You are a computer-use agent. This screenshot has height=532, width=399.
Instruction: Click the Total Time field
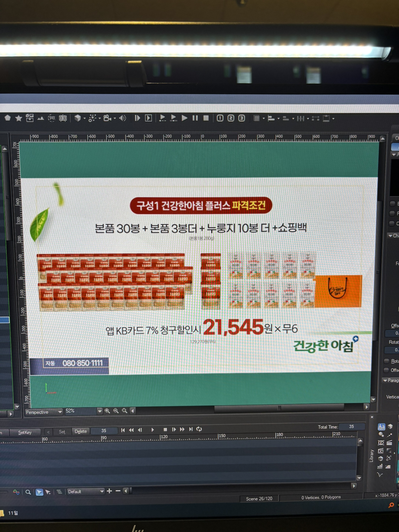pyautogui.click(x=352, y=426)
